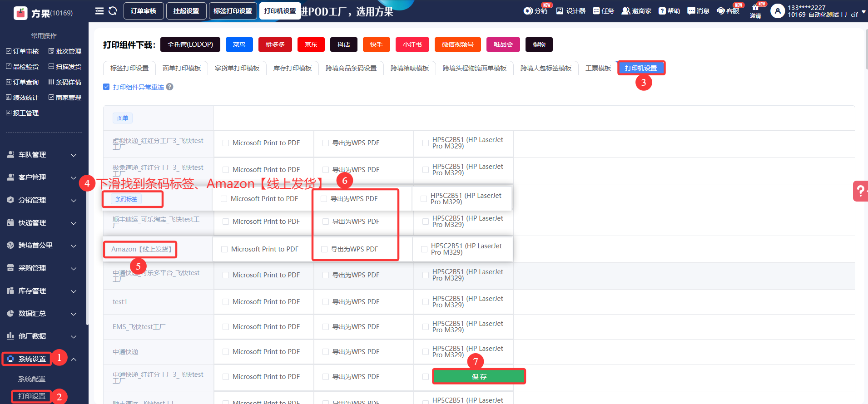The image size is (868, 404).
Task: Open the 设计器 designer icon
Action: (x=560, y=11)
